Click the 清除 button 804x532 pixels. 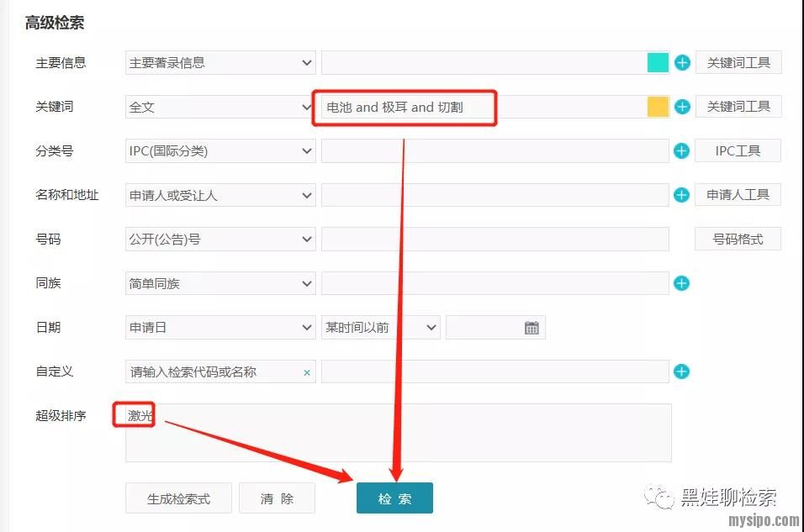277,498
